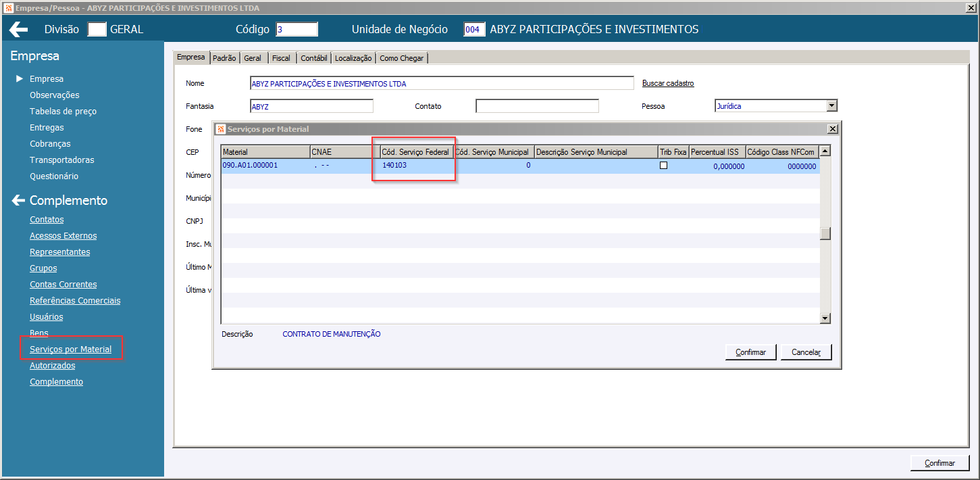Click the Unidade de Negócio field 004
This screenshot has height=480, width=980.
coord(474,29)
